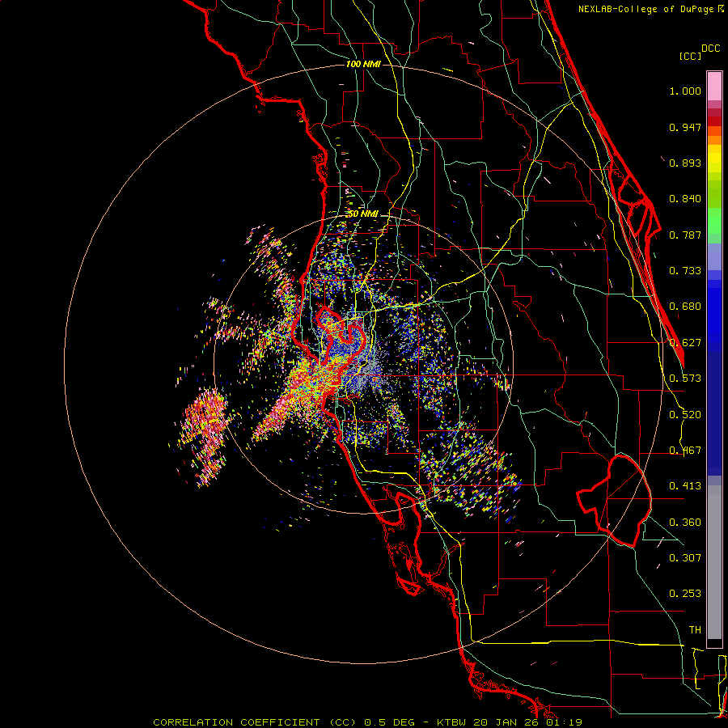Viewport: 728px width, 728px height.
Task: Click the [CC] legend unit label
Action: (x=690, y=56)
